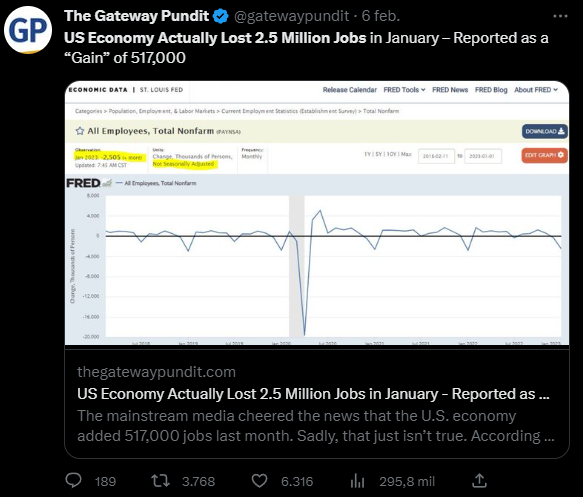Click the reply speech bubble icon
Image resolution: width=583 pixels, height=497 pixels.
(x=73, y=481)
